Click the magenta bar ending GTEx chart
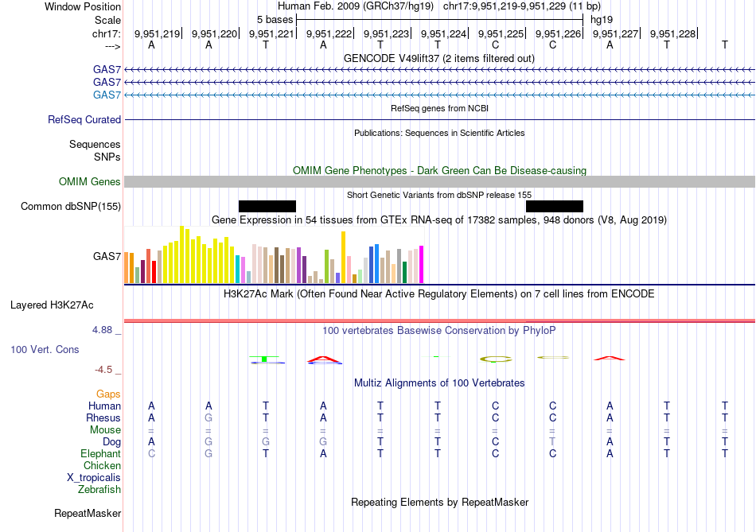Screen dimensions: 756x532 pos(422,265)
